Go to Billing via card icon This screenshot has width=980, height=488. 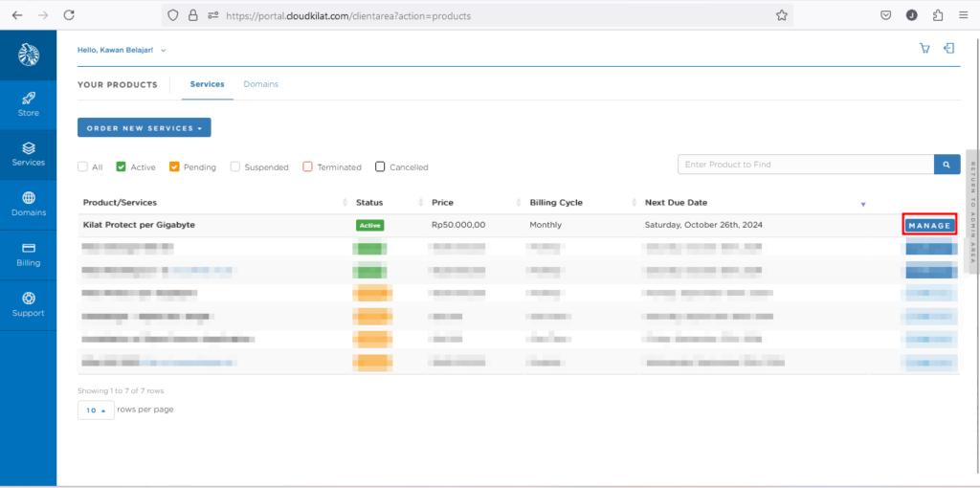pyautogui.click(x=29, y=249)
